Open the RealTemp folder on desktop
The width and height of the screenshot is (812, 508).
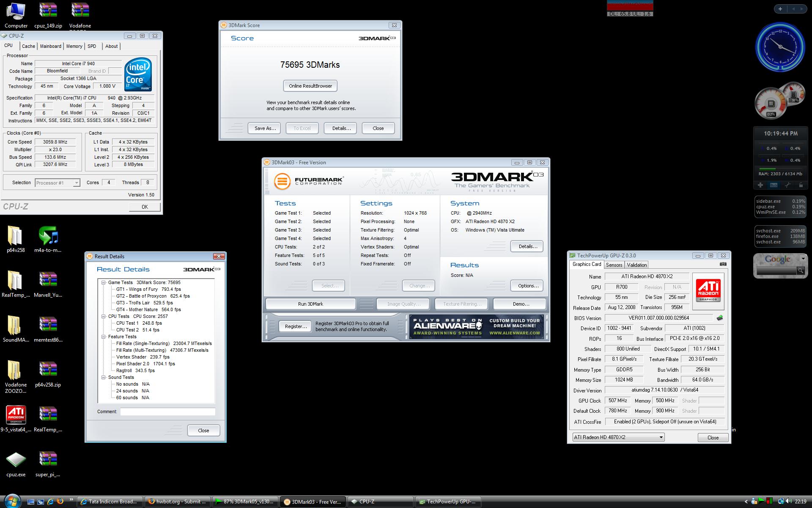coord(16,284)
